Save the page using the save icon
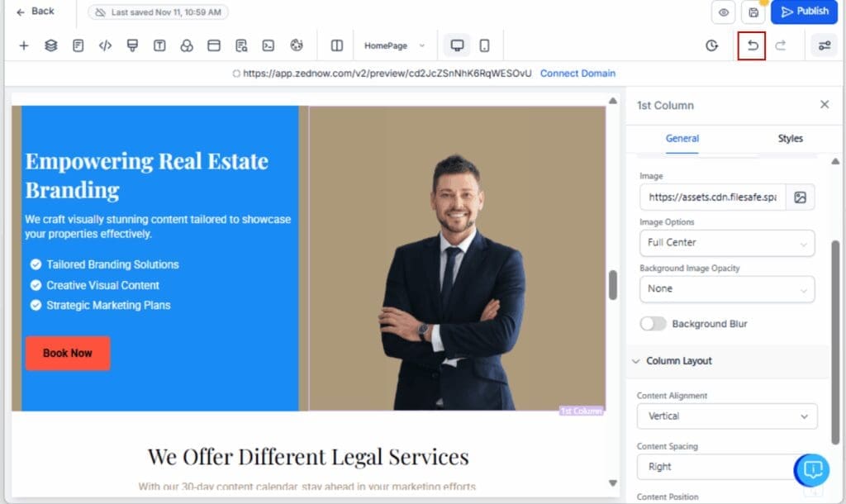 tap(753, 12)
